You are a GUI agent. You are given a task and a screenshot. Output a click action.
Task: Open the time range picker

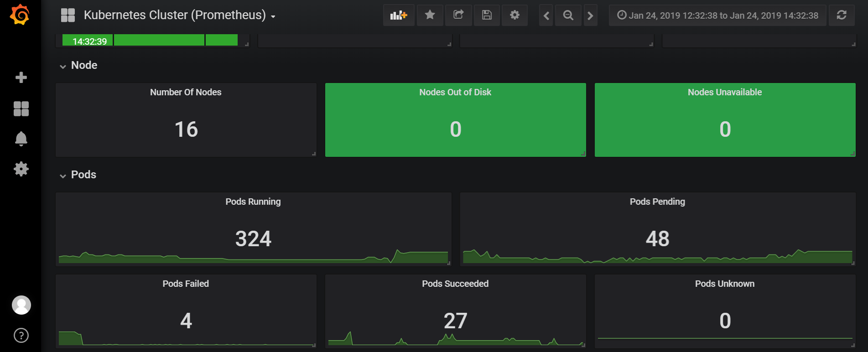717,16
